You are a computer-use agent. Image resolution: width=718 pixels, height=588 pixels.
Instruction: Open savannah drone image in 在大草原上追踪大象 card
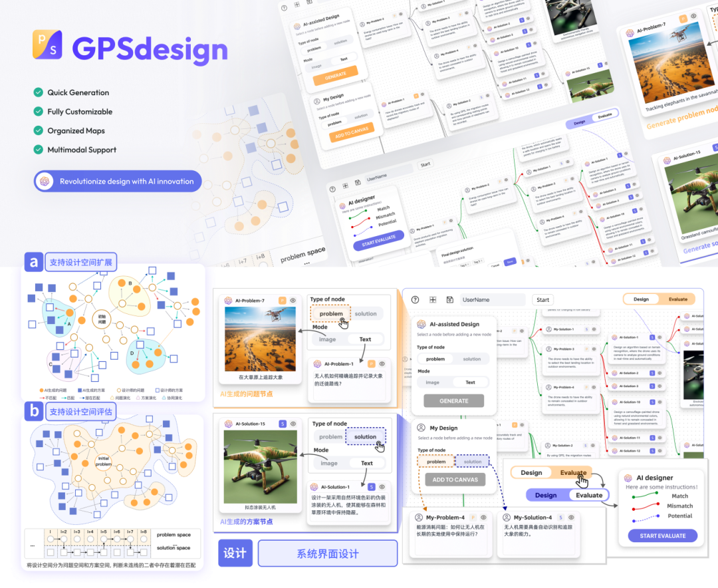tap(260, 339)
